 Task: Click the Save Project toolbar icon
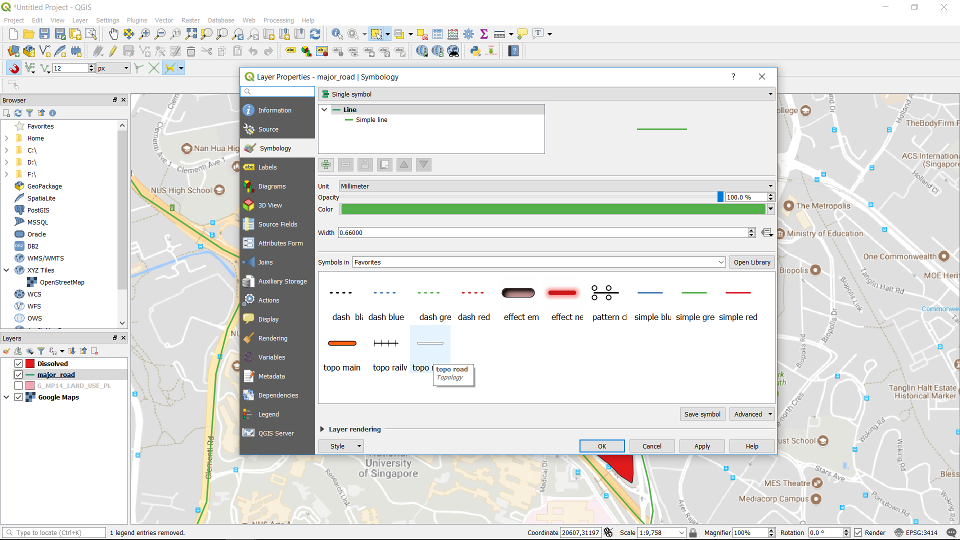coord(45,34)
